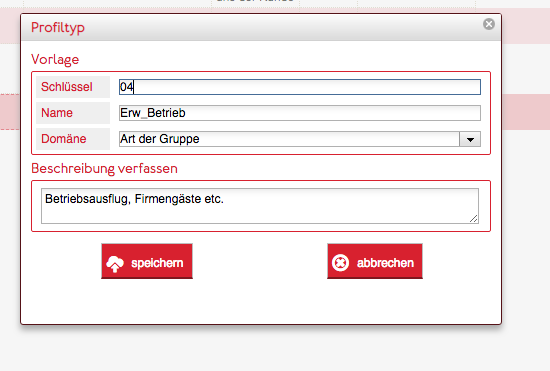Click the Domäne label

pos(63,139)
